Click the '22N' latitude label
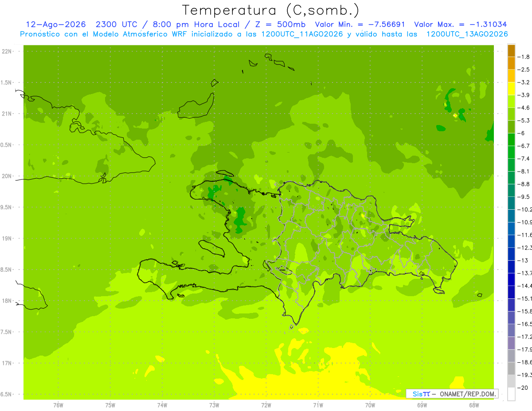The image size is (532, 411). coord(7,51)
